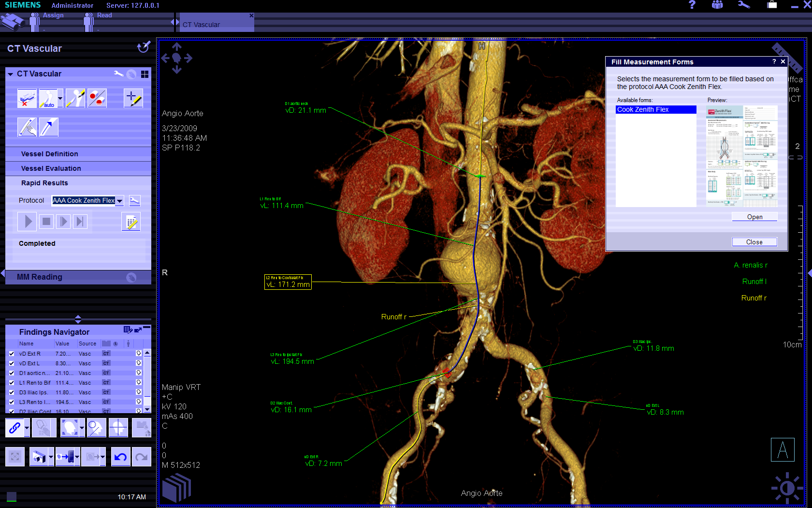Toggle the D1 aortic neck checkbox
The image size is (812, 508).
point(12,373)
